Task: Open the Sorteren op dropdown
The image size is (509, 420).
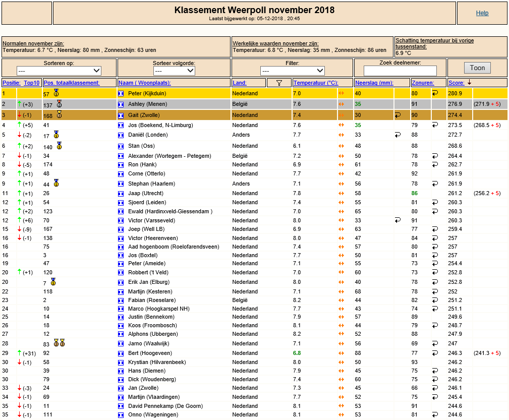Action: point(59,71)
